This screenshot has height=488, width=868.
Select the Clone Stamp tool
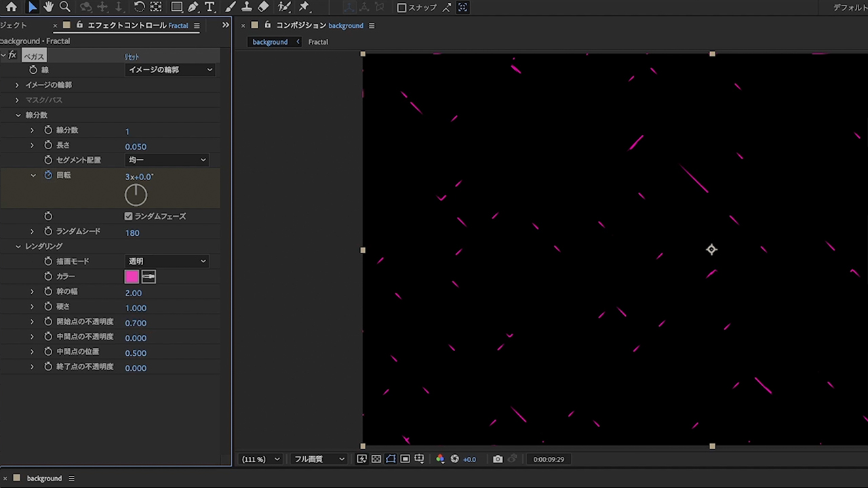[246, 7]
